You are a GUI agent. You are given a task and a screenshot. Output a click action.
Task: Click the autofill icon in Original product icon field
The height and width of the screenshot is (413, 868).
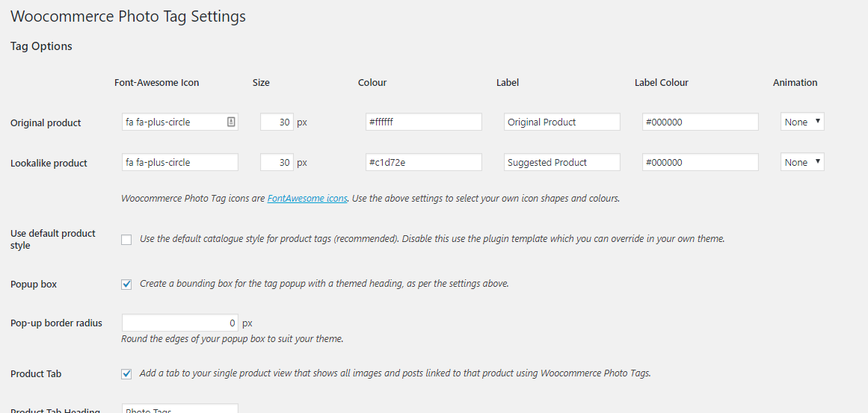coord(231,122)
